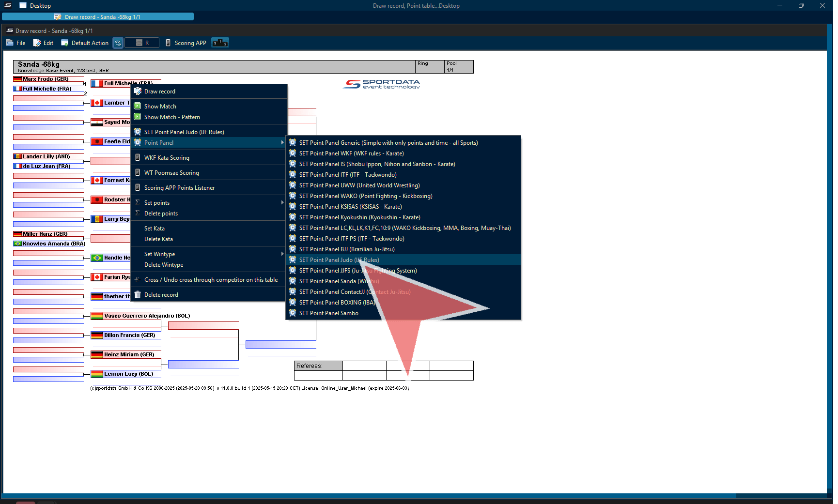The width and height of the screenshot is (838, 504).
Task: Click the Delete record trash icon
Action: [x=138, y=294]
